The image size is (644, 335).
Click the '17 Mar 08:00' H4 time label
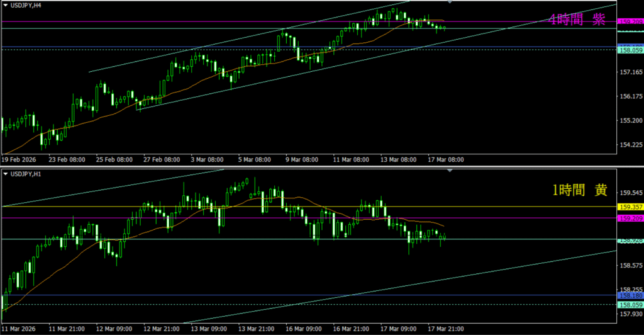pos(446,160)
